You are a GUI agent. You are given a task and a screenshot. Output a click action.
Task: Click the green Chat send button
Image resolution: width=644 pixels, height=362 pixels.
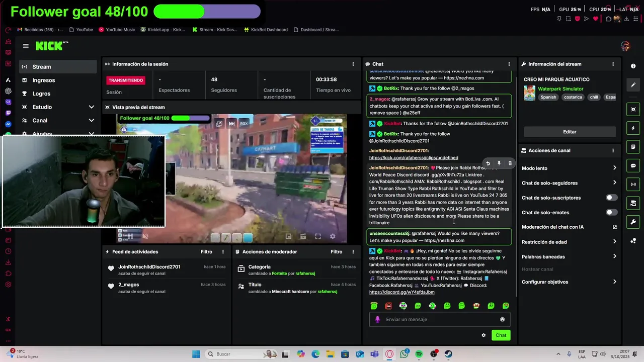[501, 335]
